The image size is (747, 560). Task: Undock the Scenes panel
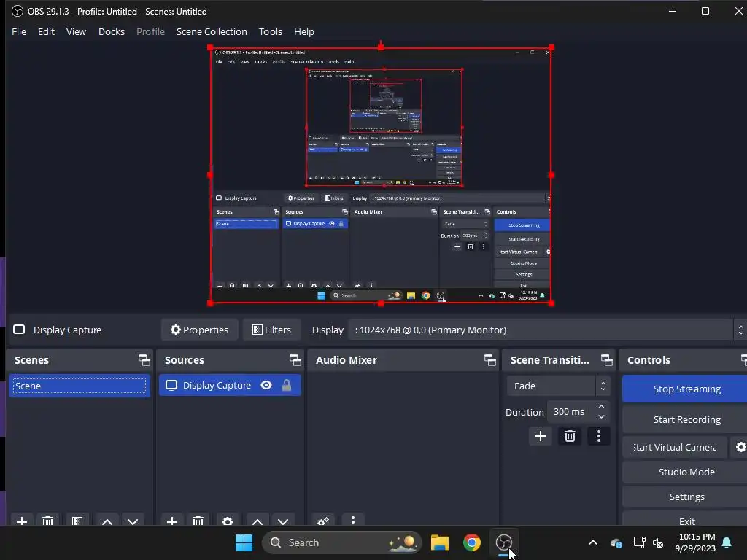tap(144, 360)
